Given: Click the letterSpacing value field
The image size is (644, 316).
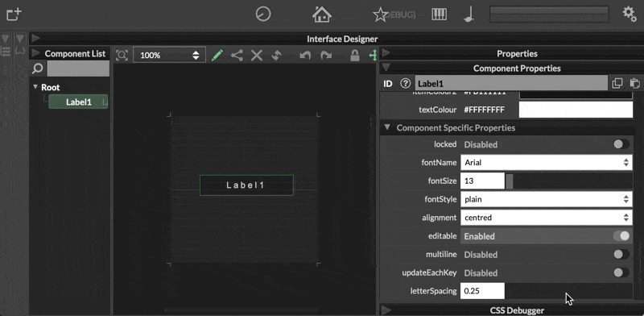Looking at the screenshot, I should click(482, 291).
